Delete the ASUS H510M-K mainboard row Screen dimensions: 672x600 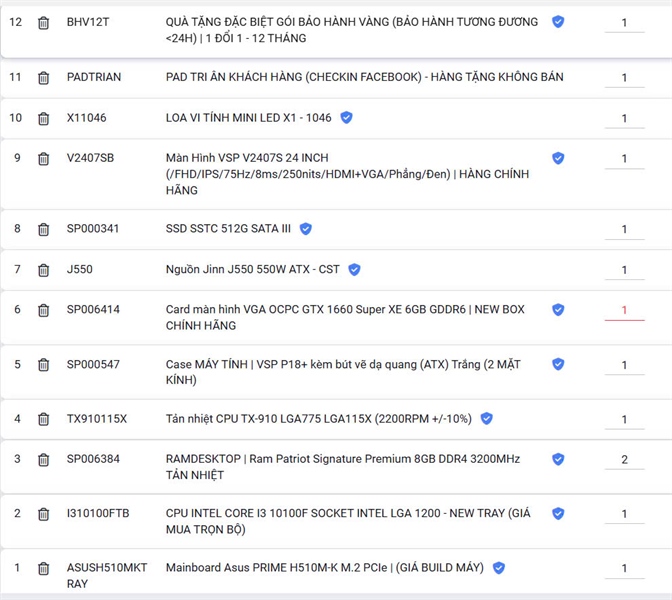[x=44, y=569]
